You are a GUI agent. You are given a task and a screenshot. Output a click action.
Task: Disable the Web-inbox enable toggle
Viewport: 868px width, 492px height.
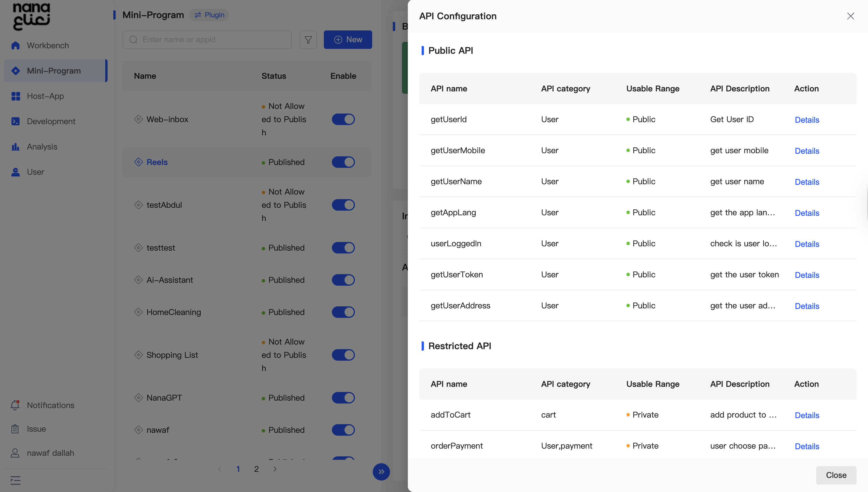[343, 119]
